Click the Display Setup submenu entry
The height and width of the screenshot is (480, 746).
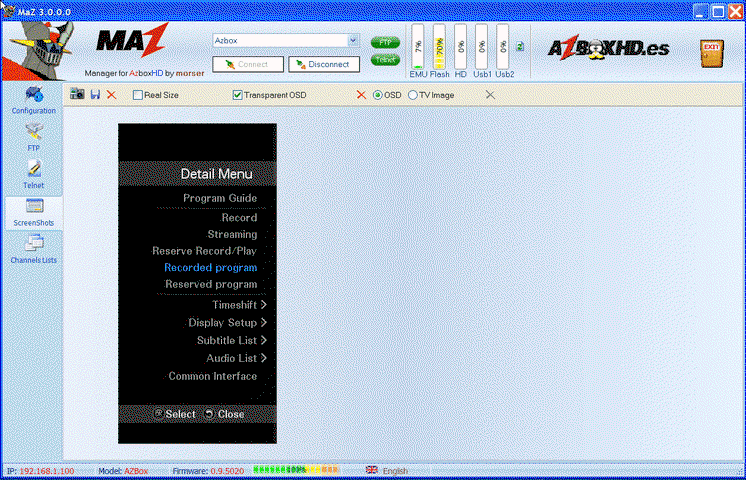pos(227,323)
